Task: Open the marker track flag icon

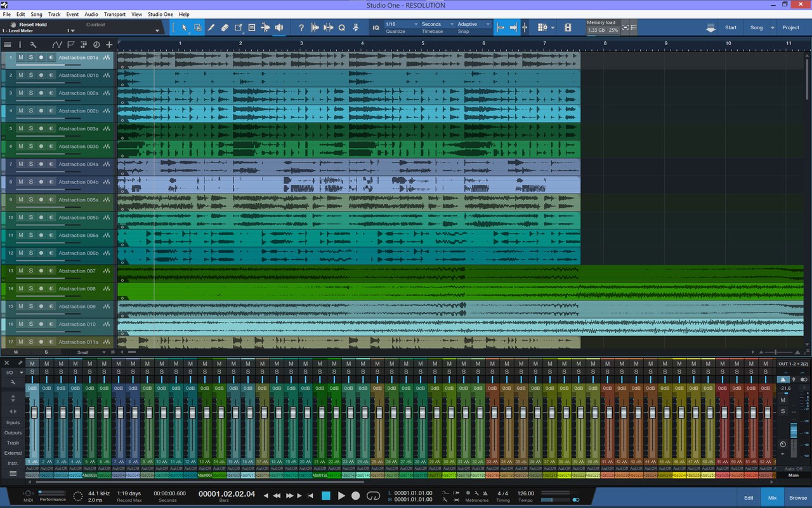Action: click(x=70, y=45)
